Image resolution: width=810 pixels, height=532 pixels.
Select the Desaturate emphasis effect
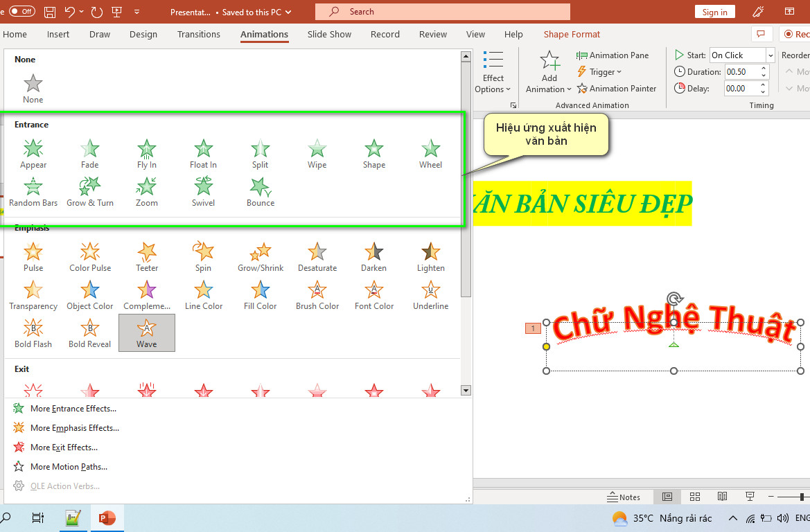click(317, 257)
